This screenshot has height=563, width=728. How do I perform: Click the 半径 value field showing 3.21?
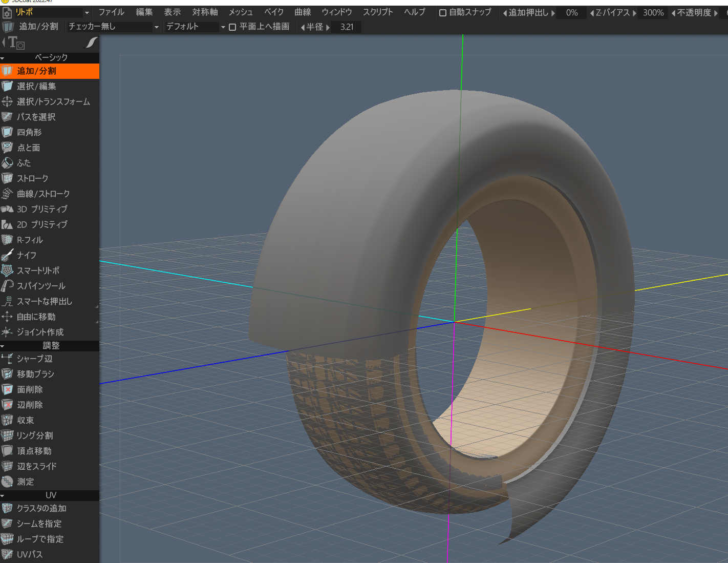pyautogui.click(x=347, y=27)
